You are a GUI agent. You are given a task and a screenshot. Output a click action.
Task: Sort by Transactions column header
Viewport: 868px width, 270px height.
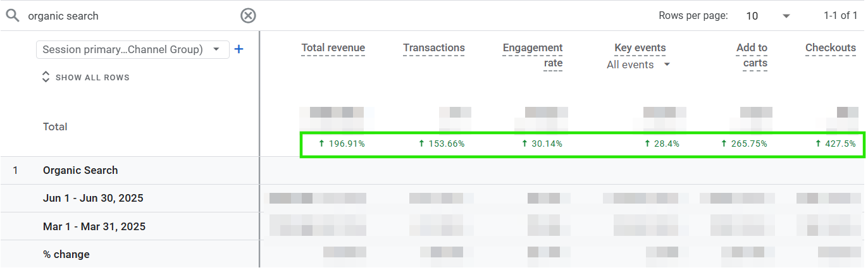tap(433, 48)
